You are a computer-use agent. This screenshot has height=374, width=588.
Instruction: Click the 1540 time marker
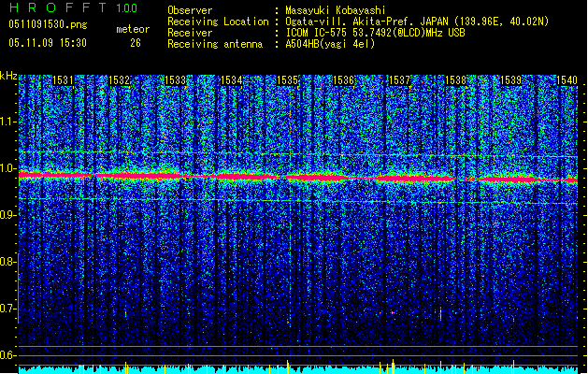[x=566, y=80]
